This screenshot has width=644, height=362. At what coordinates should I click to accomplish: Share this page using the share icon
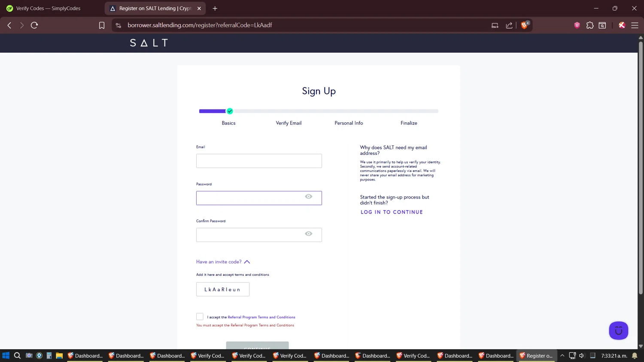coord(509,25)
